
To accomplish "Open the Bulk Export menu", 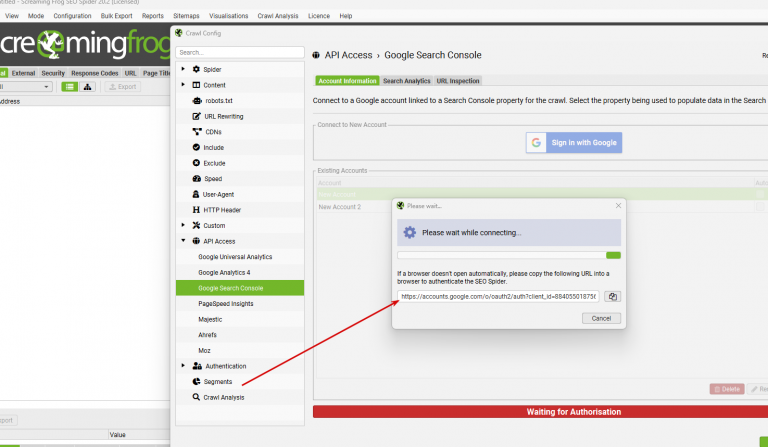I will click(117, 16).
